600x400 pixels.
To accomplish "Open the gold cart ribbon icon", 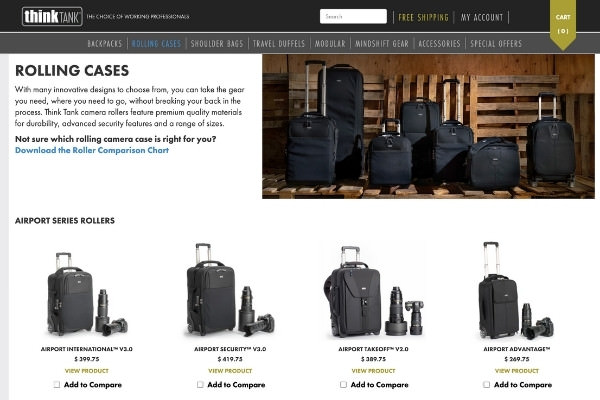I will point(563,24).
